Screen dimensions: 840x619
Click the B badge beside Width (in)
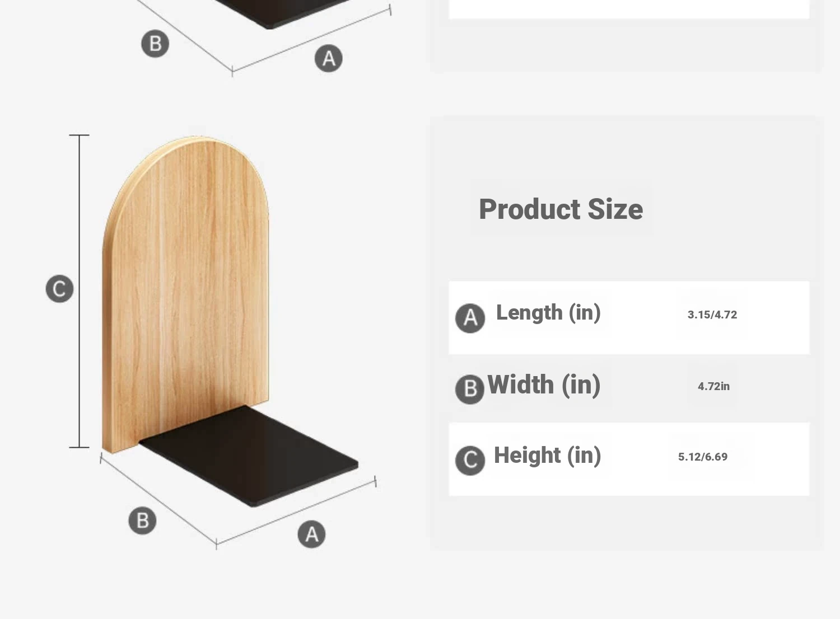[x=469, y=389]
